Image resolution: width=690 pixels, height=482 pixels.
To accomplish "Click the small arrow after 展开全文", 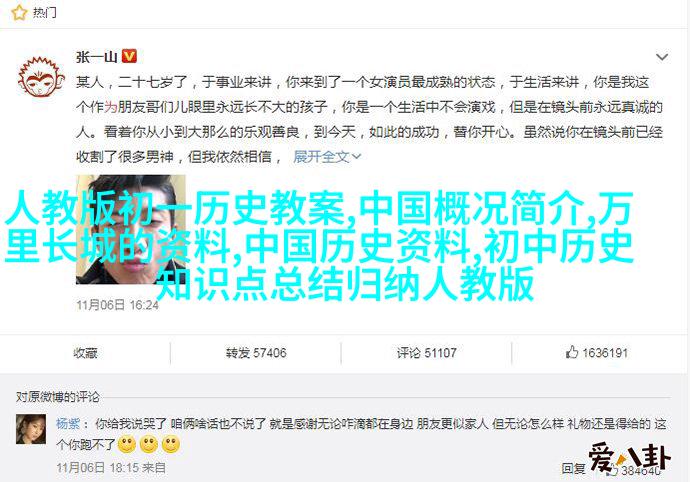I will pyautogui.click(x=356, y=156).
